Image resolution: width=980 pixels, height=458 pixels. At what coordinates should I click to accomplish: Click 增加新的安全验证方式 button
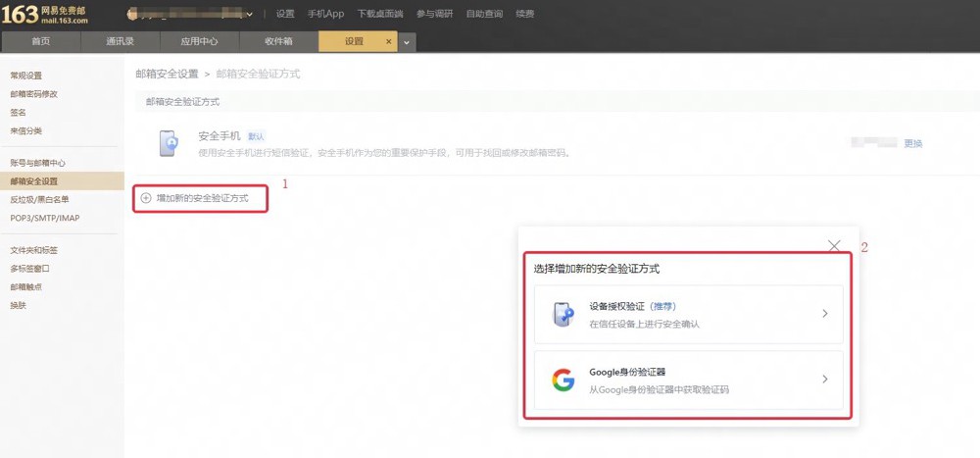[x=201, y=198]
